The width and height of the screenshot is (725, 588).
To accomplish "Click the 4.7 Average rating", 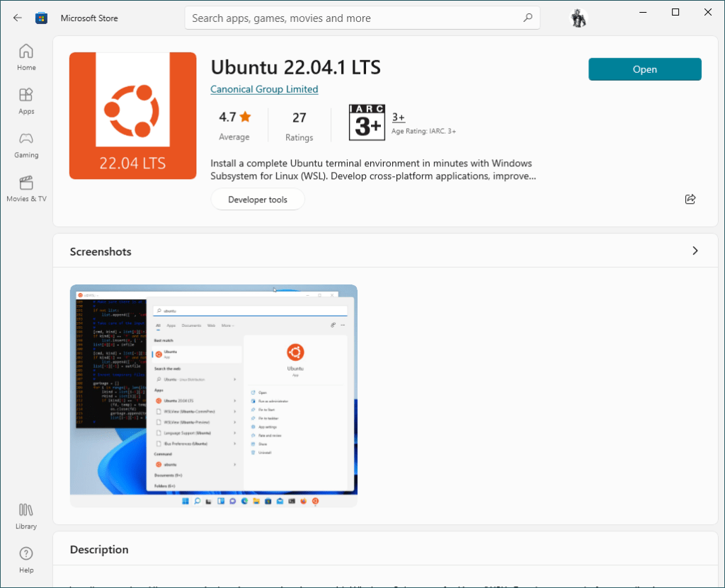I will coord(234,126).
